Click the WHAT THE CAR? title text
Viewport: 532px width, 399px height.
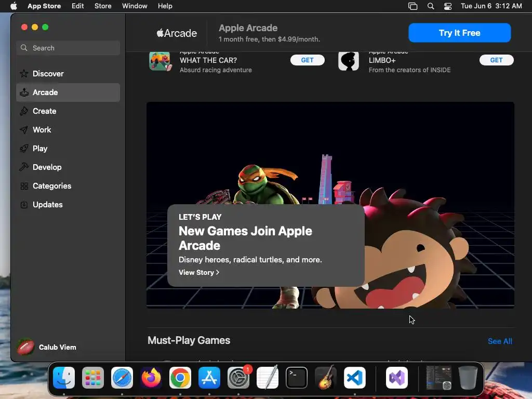pyautogui.click(x=208, y=60)
